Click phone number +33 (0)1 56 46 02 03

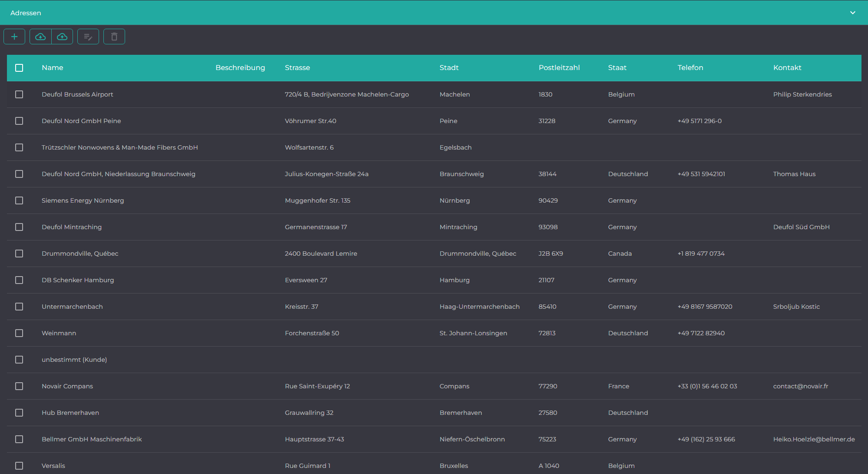coord(707,386)
